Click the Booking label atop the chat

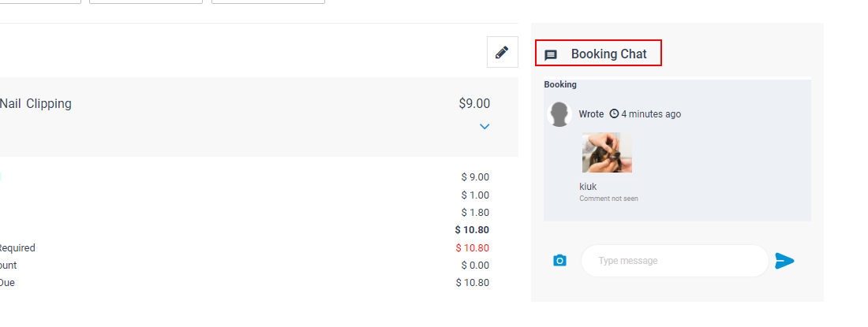(x=560, y=84)
